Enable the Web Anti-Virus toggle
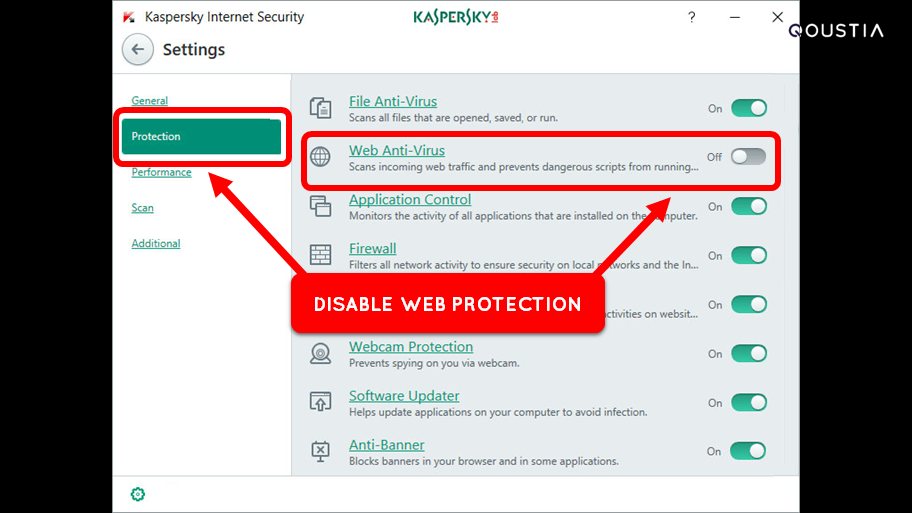The height and width of the screenshot is (513, 912). [x=749, y=156]
